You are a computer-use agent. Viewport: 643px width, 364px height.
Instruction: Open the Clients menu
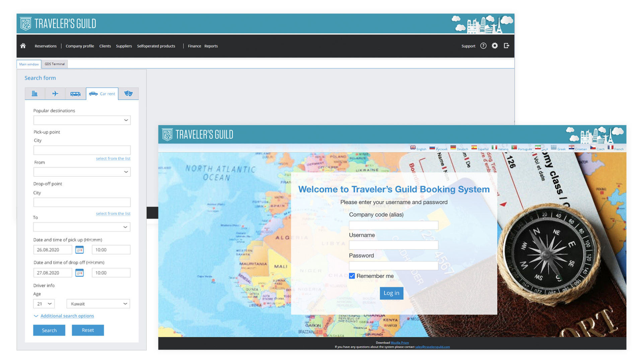click(x=105, y=46)
